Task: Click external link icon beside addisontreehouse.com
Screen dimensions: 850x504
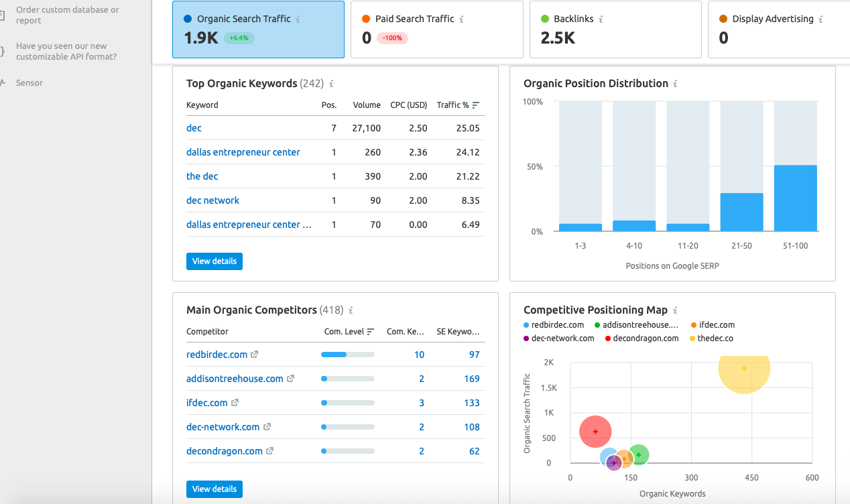Action: pos(292,378)
